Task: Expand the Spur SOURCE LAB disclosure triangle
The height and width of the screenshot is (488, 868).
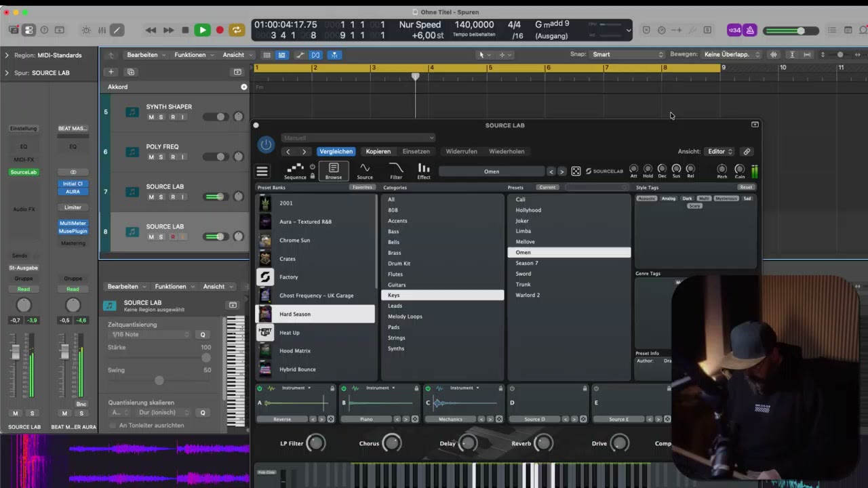Action: coord(7,73)
